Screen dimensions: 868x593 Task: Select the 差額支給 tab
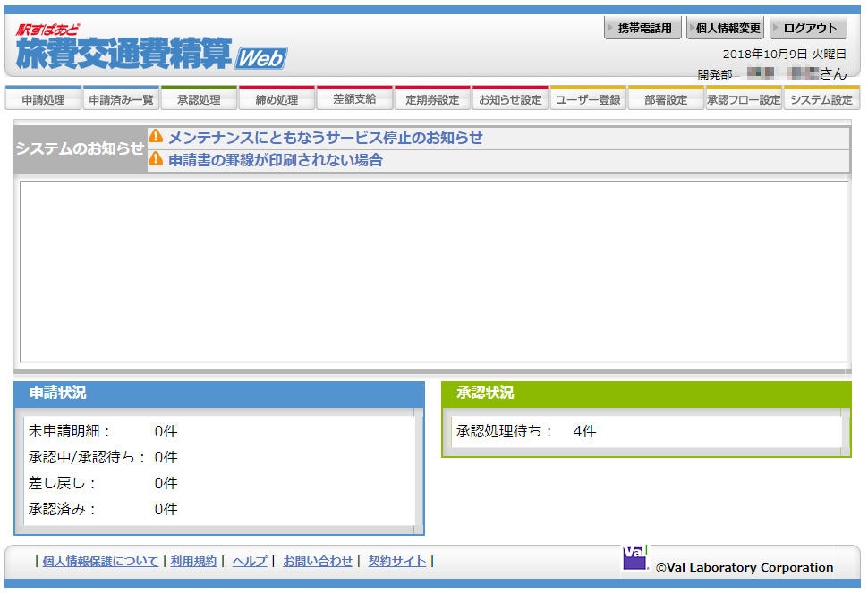pyautogui.click(x=354, y=99)
